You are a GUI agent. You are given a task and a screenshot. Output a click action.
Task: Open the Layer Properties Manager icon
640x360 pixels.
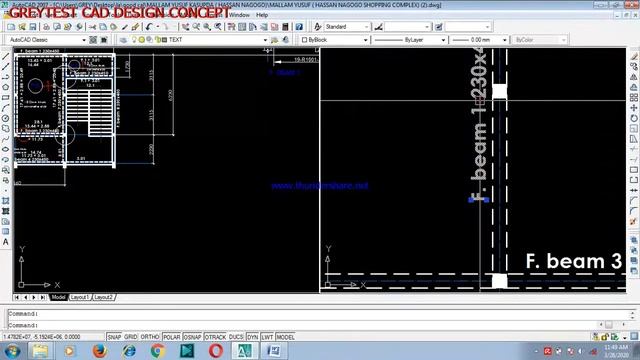123,40
